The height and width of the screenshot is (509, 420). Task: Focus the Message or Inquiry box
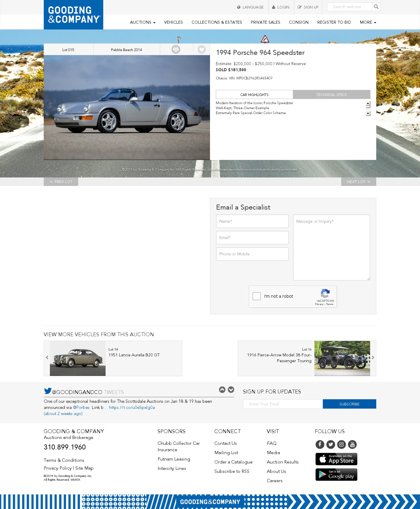point(332,247)
